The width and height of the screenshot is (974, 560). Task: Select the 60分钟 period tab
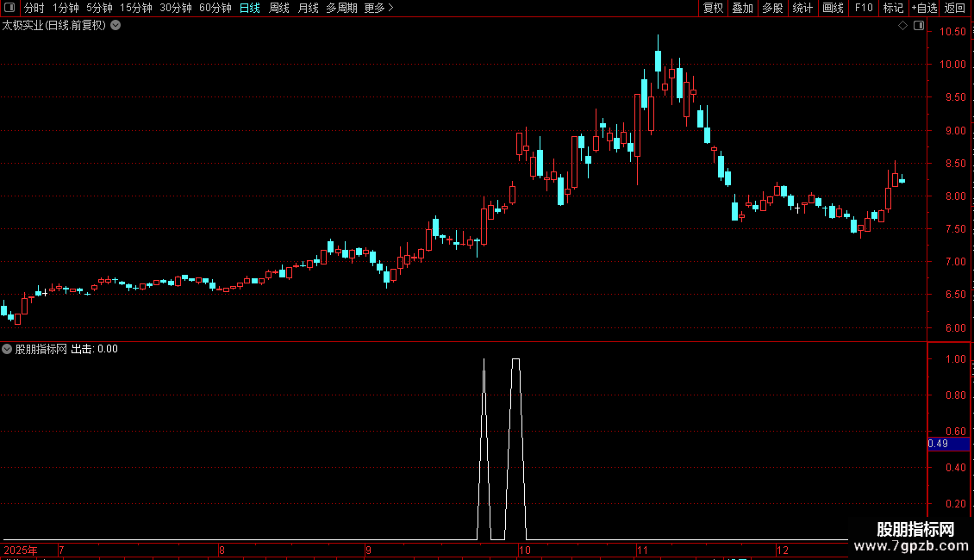[215, 8]
